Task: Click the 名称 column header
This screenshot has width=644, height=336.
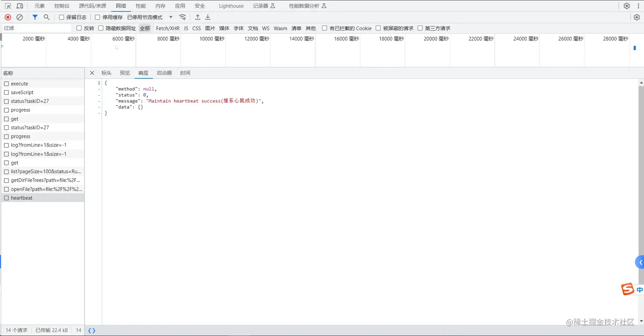Action: pos(43,73)
